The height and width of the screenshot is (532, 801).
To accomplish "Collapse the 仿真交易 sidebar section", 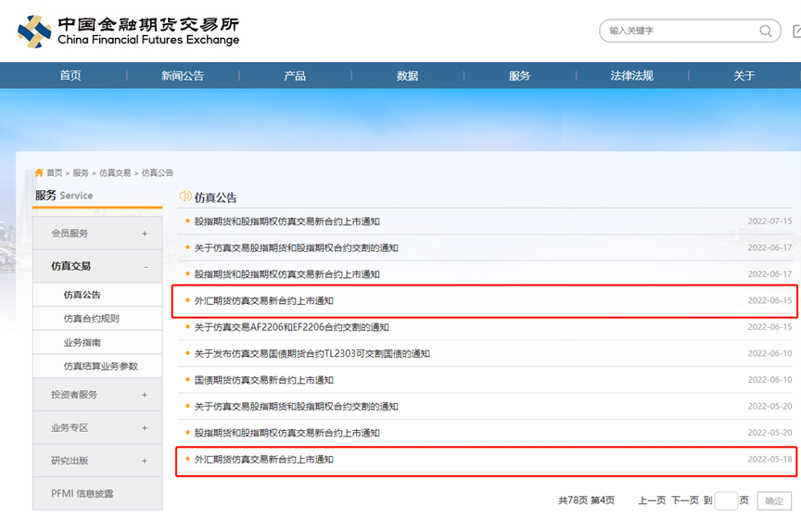I will coord(145,267).
